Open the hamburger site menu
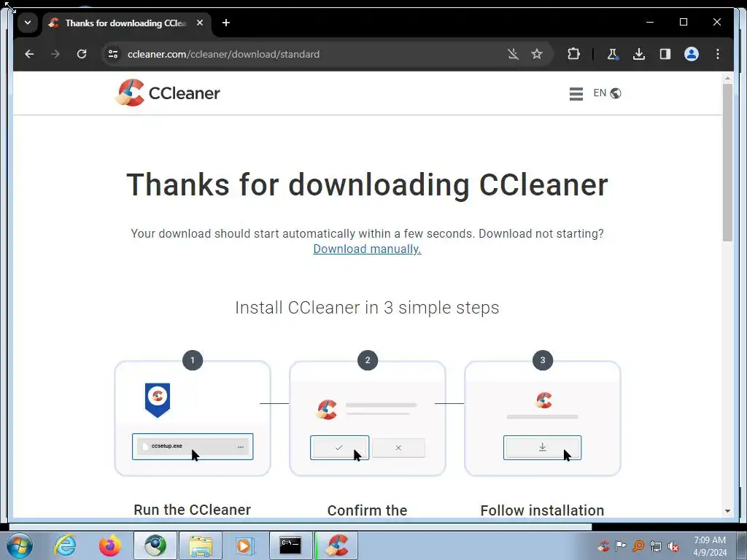The height and width of the screenshot is (560, 747). [x=576, y=93]
